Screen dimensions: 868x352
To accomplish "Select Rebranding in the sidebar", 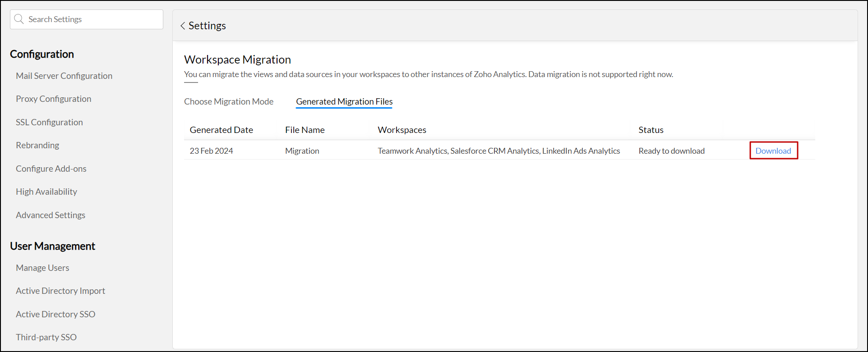I will pyautogui.click(x=37, y=146).
